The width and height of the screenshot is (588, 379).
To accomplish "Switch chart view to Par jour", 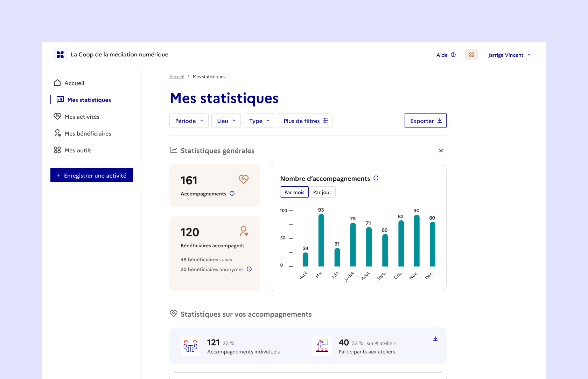I will click(322, 192).
